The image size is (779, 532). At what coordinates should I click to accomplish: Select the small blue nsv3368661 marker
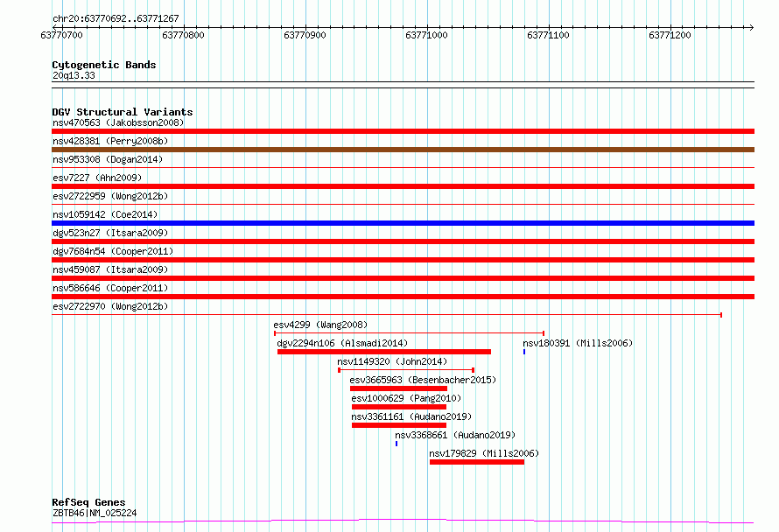pyautogui.click(x=397, y=444)
